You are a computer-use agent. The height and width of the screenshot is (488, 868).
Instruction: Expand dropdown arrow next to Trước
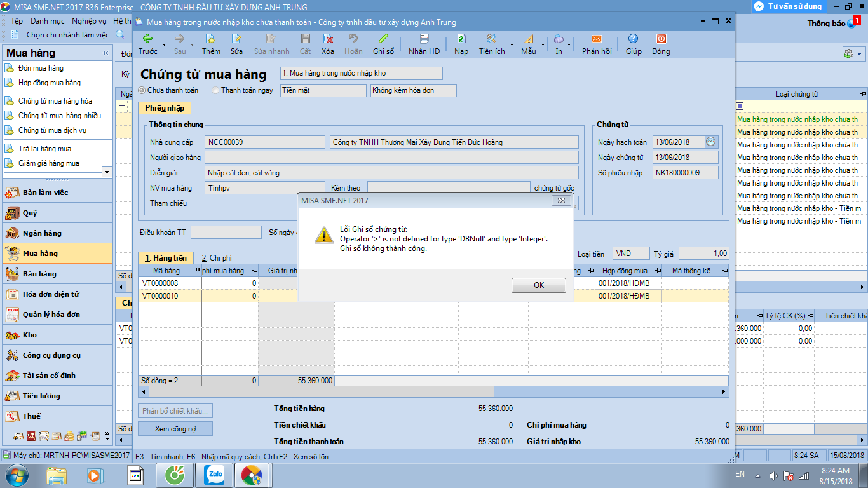click(x=164, y=45)
